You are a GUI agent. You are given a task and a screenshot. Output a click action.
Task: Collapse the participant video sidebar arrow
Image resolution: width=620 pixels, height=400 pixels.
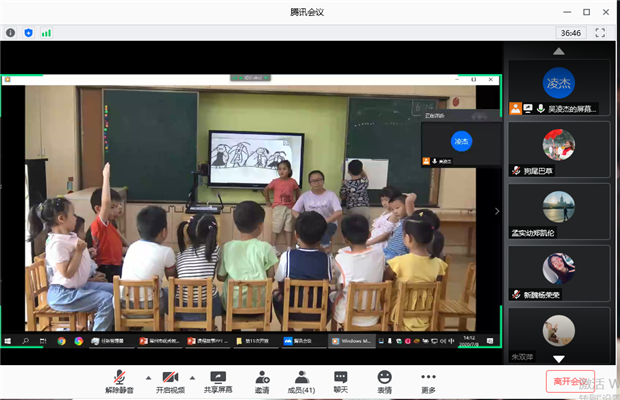[497, 211]
